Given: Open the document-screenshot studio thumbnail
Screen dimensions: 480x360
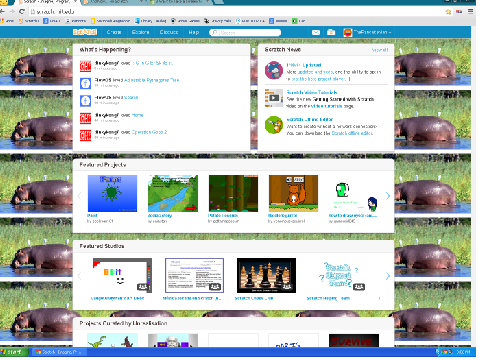Looking at the screenshot, I should click(x=194, y=275).
